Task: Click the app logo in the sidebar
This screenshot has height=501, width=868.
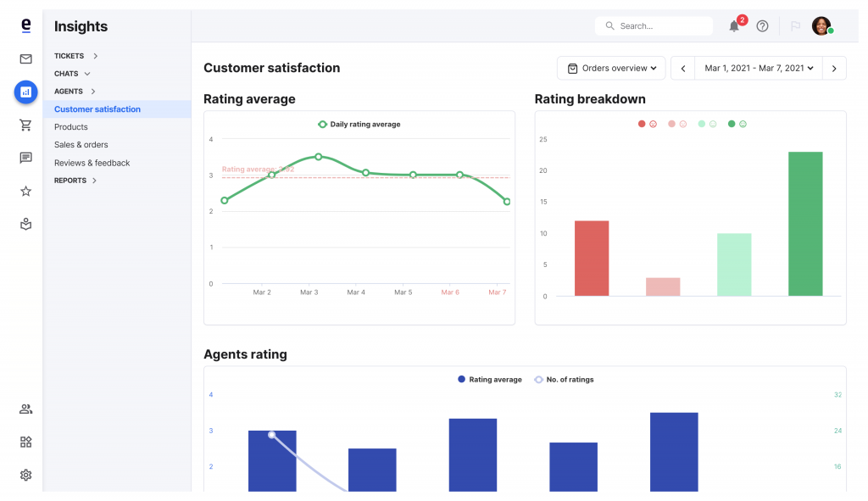Action: click(25, 25)
